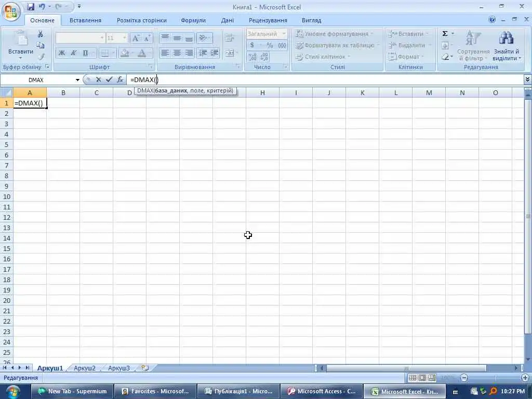
Task: Click inside the formula bar input
Action: (324, 79)
